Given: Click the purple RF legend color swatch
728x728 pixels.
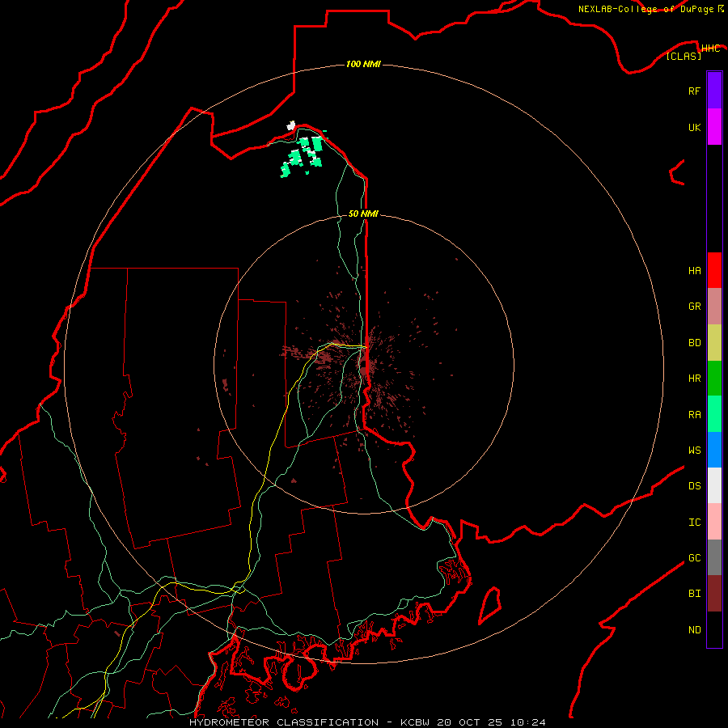Looking at the screenshot, I should coord(714,91).
